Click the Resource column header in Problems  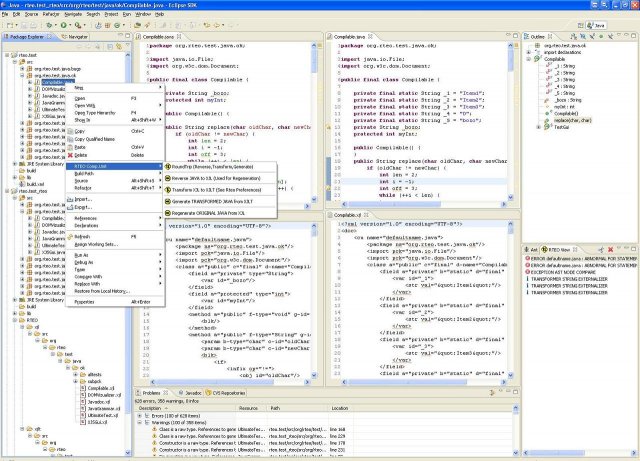coord(251,408)
